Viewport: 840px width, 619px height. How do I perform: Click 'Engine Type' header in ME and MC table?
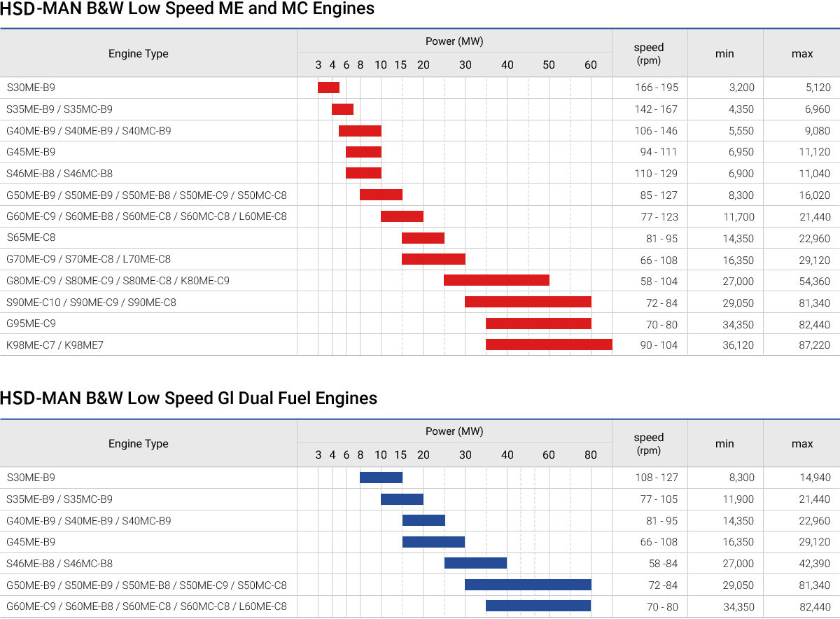pos(139,54)
